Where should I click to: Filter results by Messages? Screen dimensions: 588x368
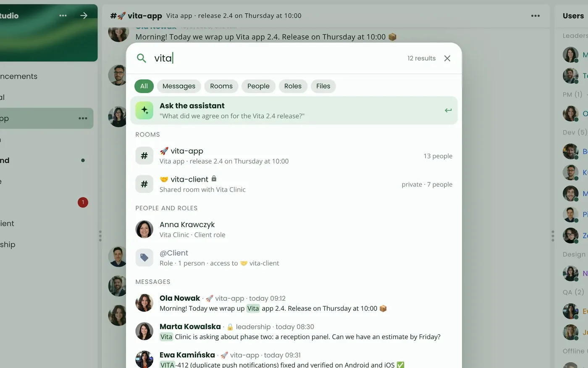(x=179, y=86)
